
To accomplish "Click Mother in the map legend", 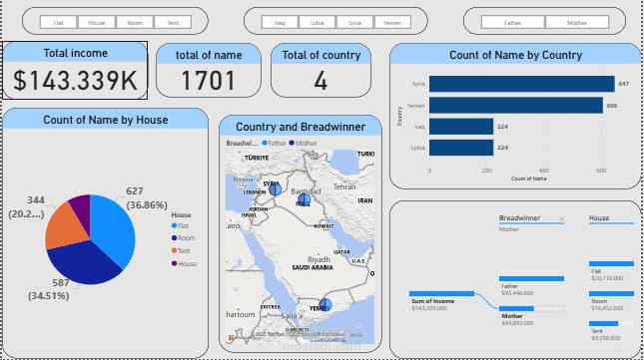I will click(304, 143).
